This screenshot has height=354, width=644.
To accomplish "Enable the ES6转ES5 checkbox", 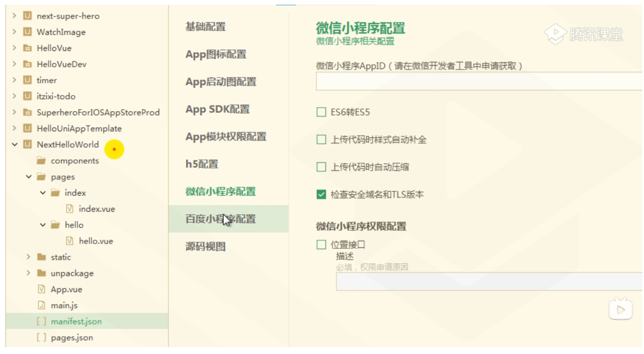I will click(x=321, y=112).
